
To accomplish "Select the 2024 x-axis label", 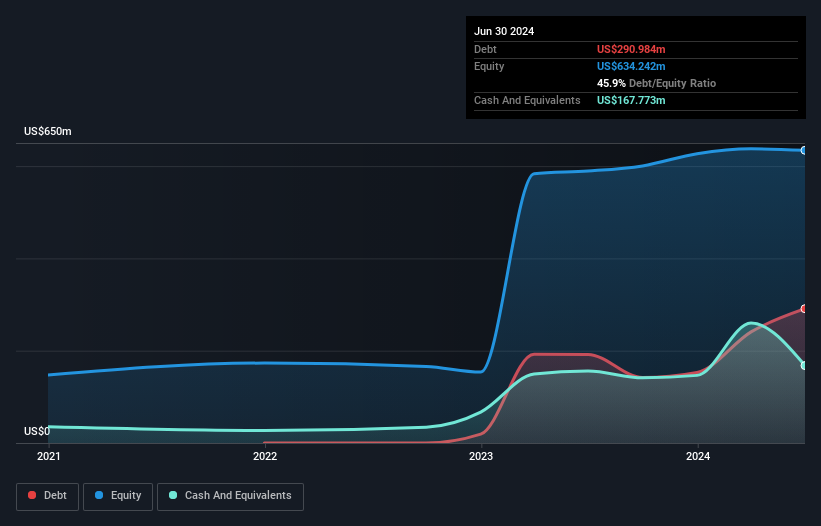I will tap(698, 456).
